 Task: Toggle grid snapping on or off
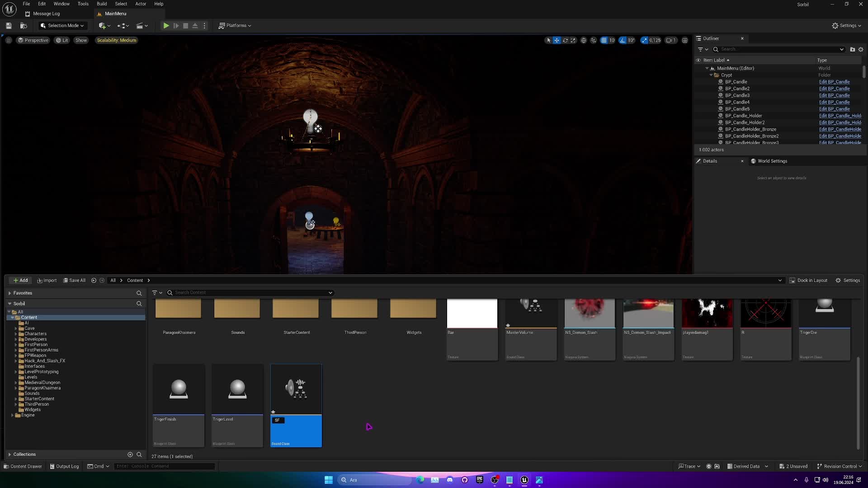pyautogui.click(x=604, y=40)
